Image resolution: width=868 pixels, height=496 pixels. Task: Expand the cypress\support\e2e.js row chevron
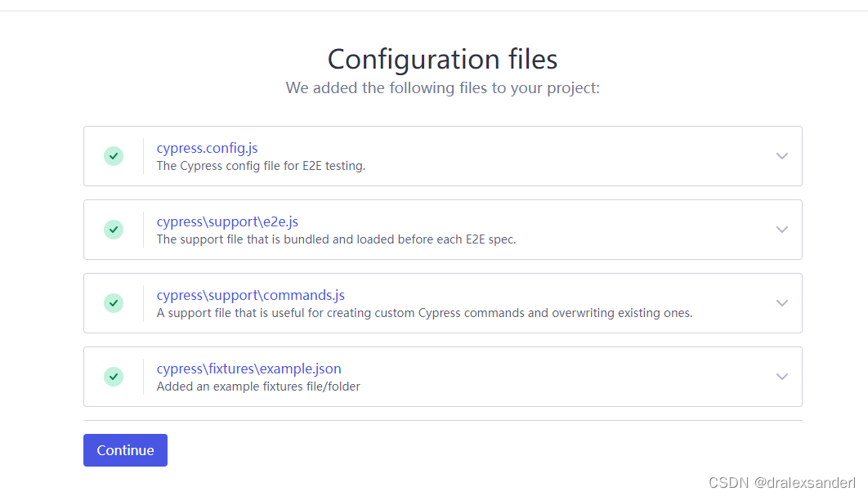pos(781,230)
